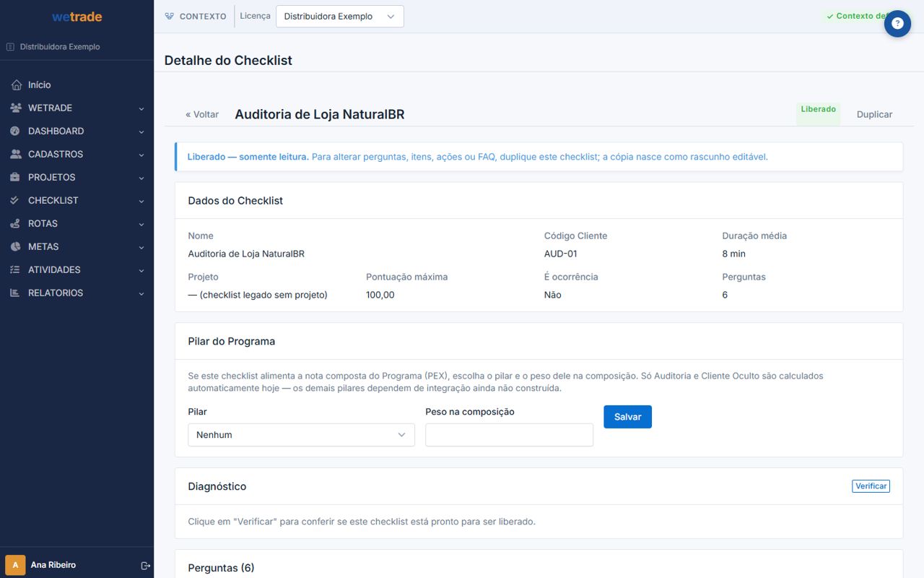Click the WETRADE people icon
Screen dimensions: 924x578
pyautogui.click(x=16, y=108)
